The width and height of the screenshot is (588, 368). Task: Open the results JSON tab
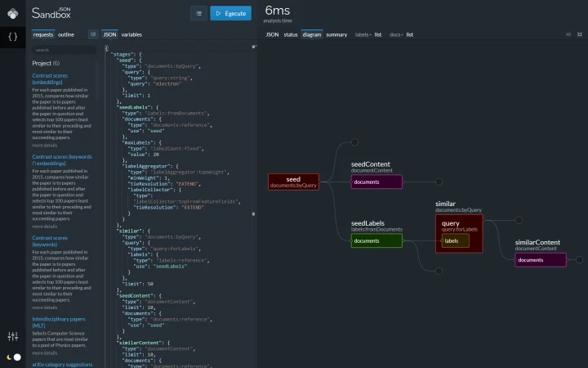tap(272, 34)
